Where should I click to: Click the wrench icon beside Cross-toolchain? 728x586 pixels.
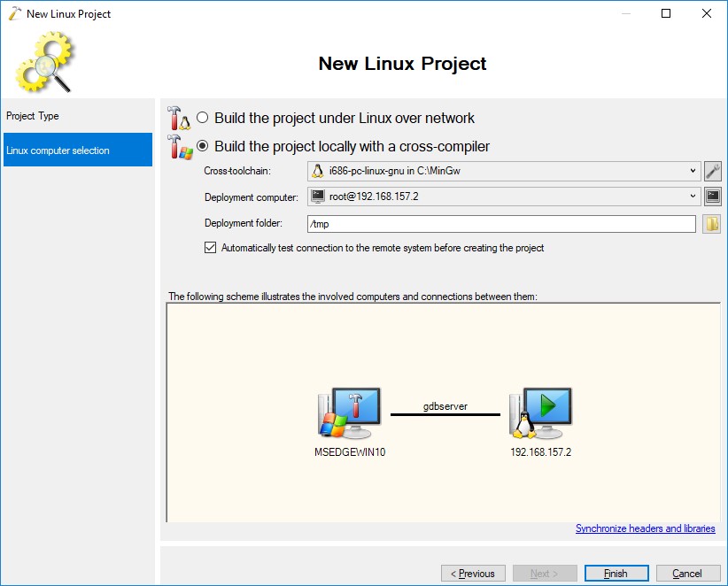point(712,171)
